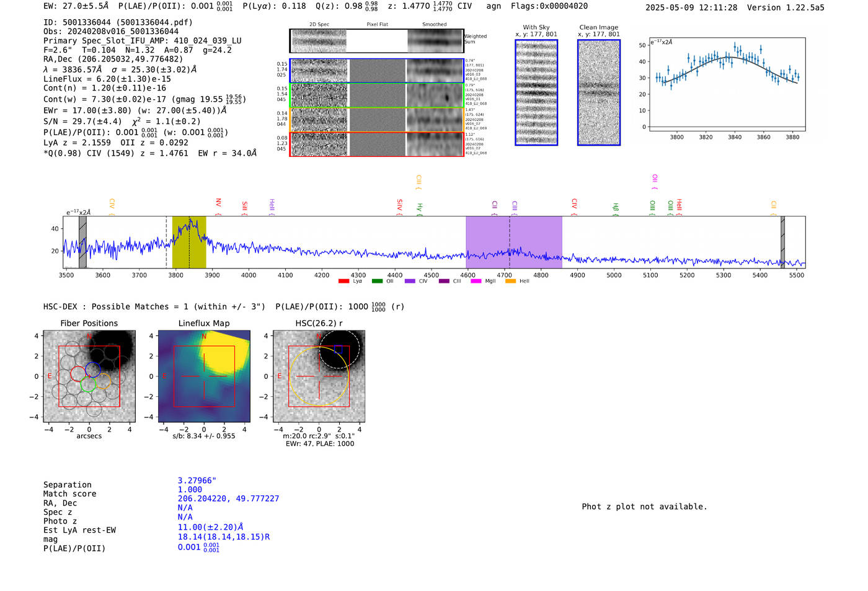Click the catalog coordinates '206.204220, 49.777227'

228,499
